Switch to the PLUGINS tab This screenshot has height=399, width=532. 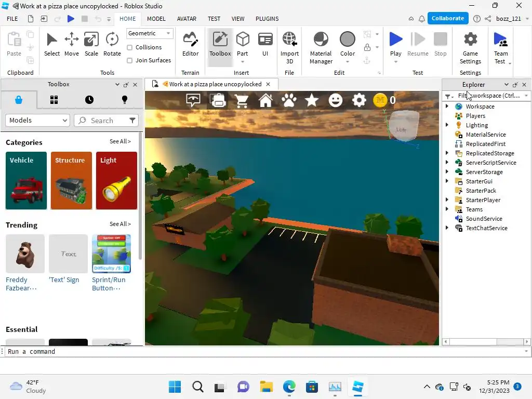267,19
